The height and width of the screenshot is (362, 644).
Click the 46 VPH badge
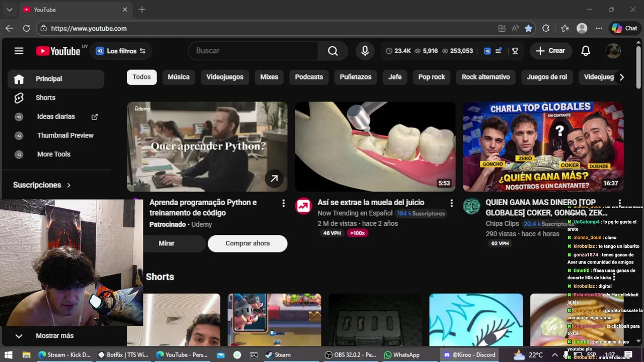(x=332, y=233)
